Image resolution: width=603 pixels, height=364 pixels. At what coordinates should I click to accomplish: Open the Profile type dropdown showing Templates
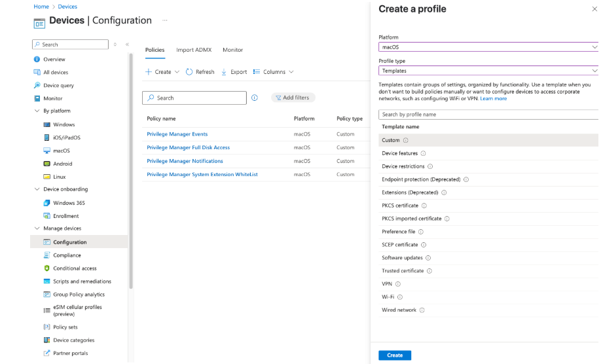(x=488, y=71)
